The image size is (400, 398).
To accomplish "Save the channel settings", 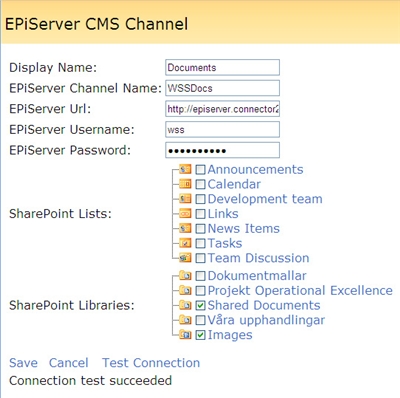I will pyautogui.click(x=23, y=363).
